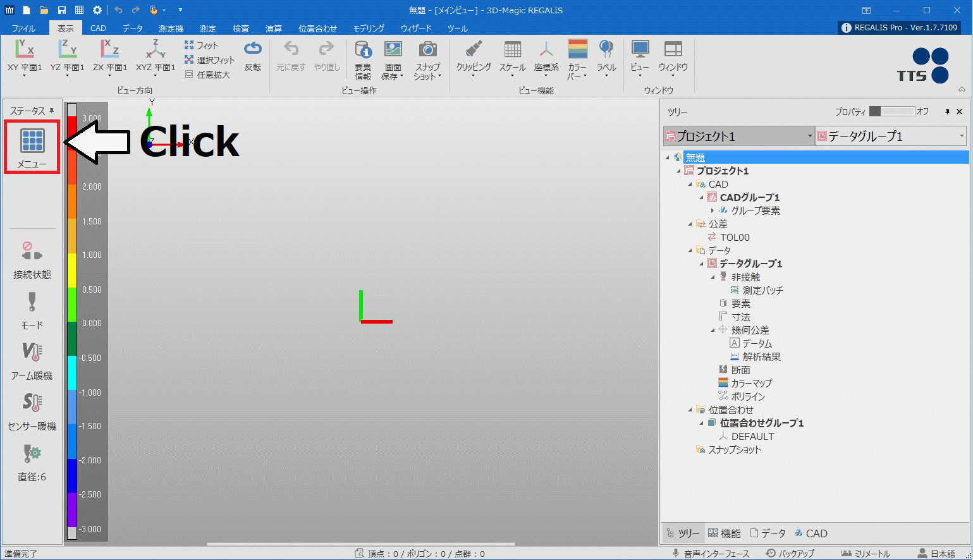Open the ビュー window menu icon
This screenshot has width=973, height=560.
point(640,59)
